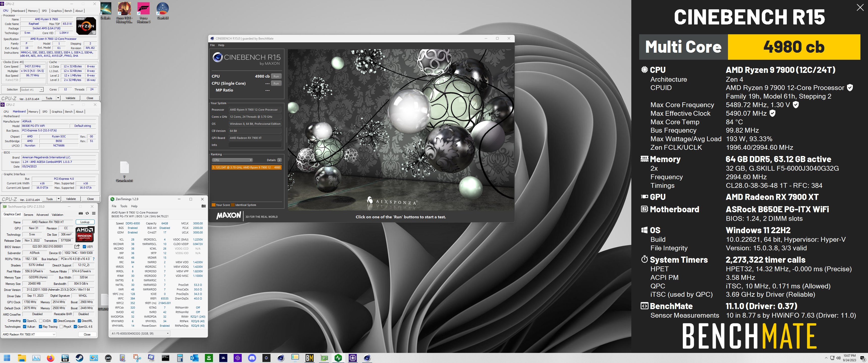Expand Tools arrow in CPU-Z CPU window
Viewport: 868px width, 363px height.
pos(58,98)
